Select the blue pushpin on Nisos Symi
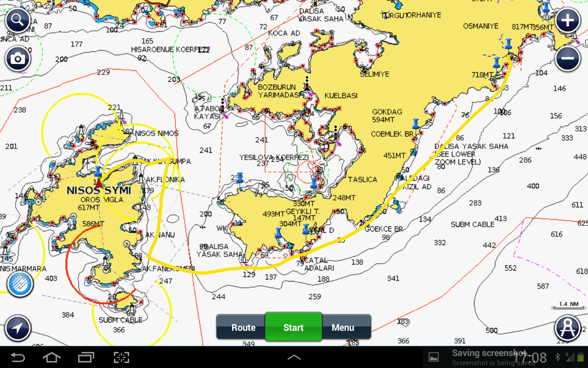Image resolution: width=588 pixels, height=368 pixels. 97,172
